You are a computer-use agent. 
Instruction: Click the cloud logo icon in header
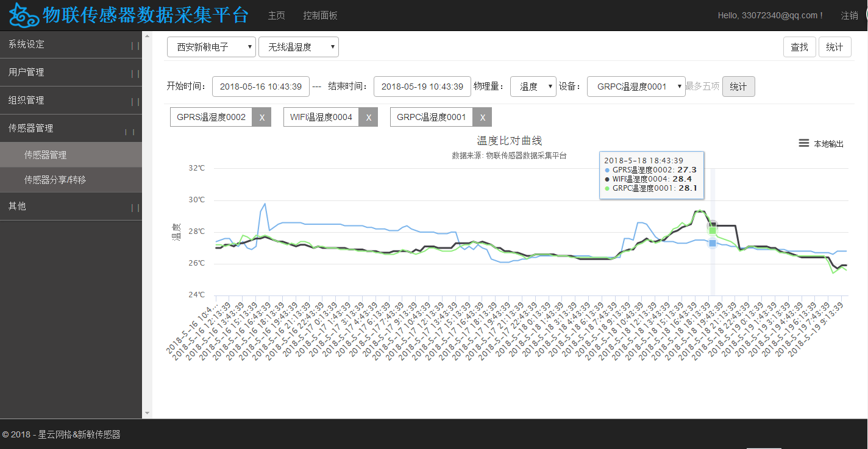click(x=24, y=15)
